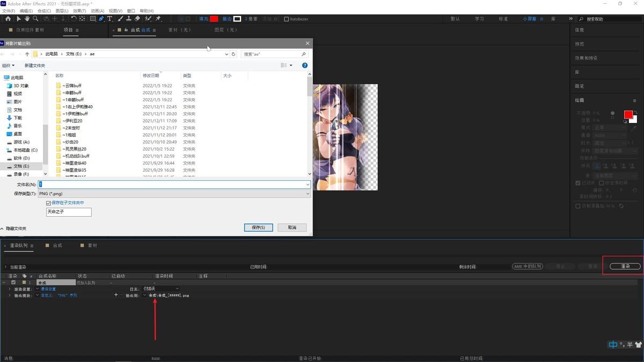Choose the Clone Stamp tool
This screenshot has width=644, height=362.
[129, 19]
